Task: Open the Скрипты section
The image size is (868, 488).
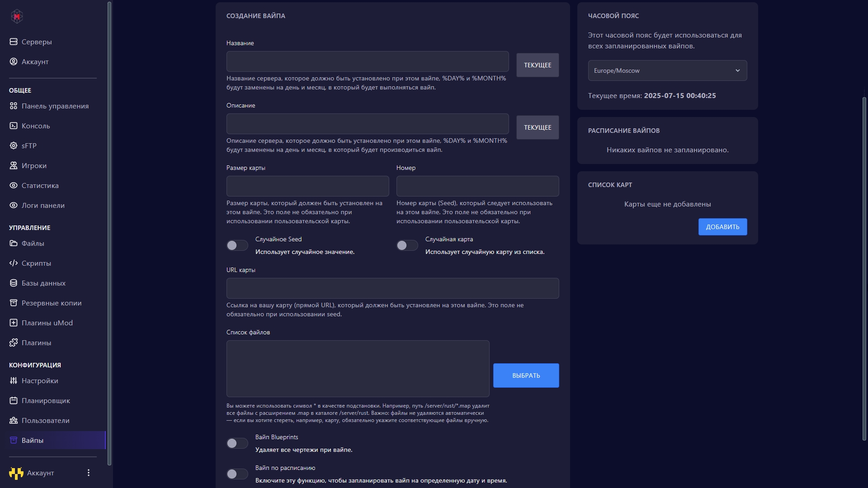Action: pyautogui.click(x=36, y=263)
